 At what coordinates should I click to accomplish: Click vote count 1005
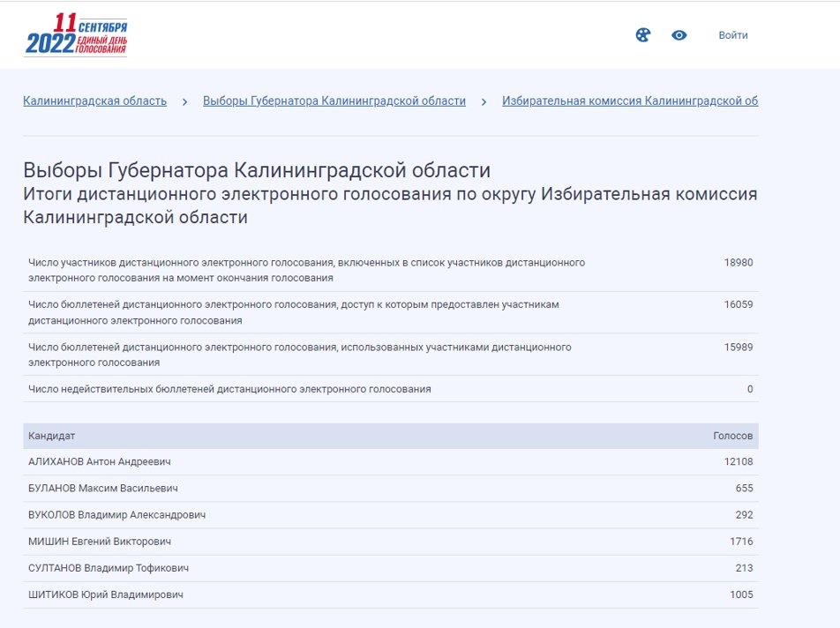(741, 594)
